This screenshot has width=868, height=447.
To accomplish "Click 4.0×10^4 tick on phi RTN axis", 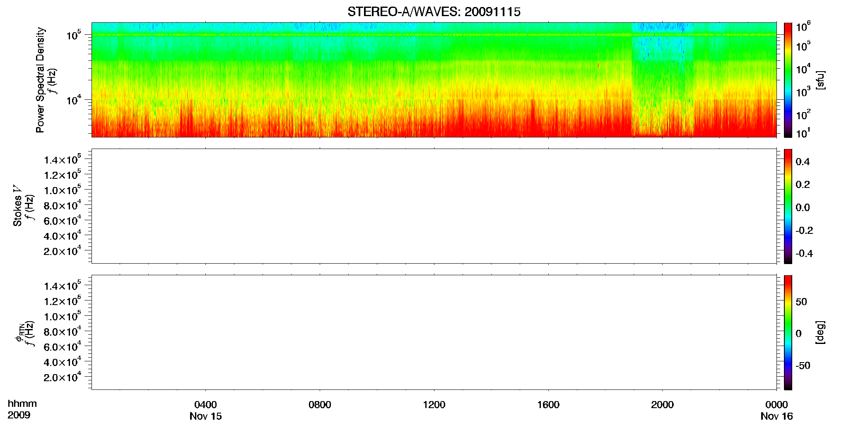I will 62,362.
